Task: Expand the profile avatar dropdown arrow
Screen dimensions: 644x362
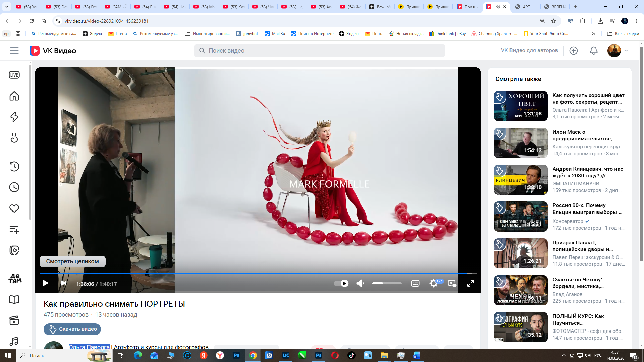Action: [x=626, y=51]
